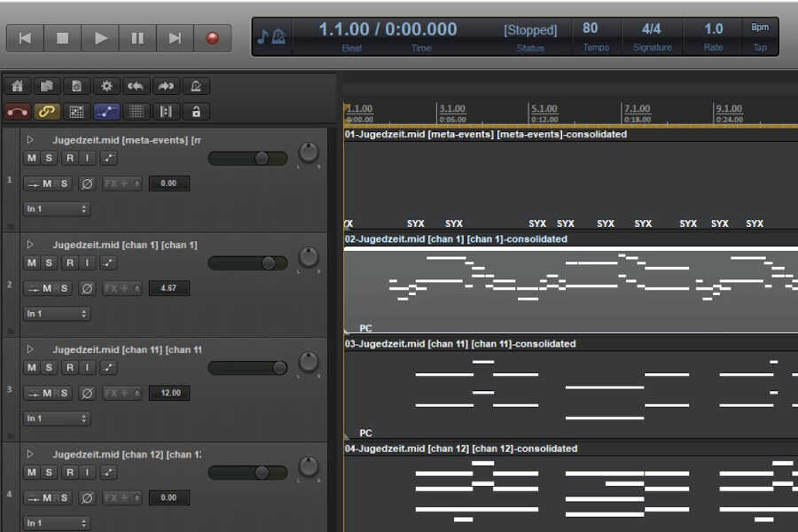Toggle input monitoring on meta-events track
The width and height of the screenshot is (798, 532).
(87, 158)
